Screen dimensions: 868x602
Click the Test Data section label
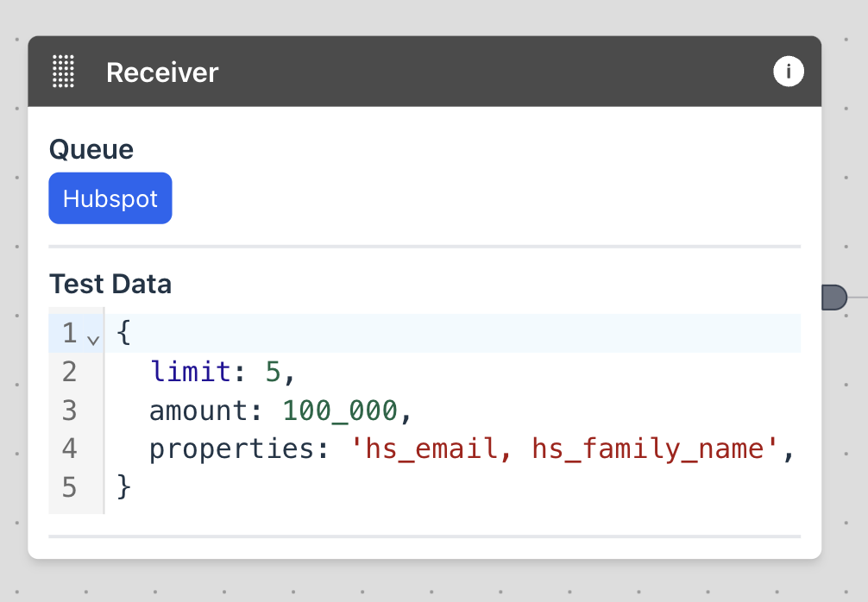tap(110, 284)
